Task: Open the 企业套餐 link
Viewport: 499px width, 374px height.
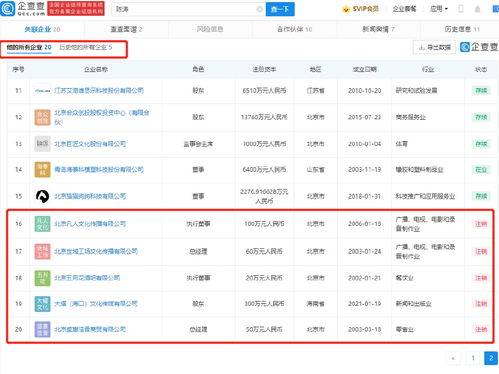Action: 404,9
